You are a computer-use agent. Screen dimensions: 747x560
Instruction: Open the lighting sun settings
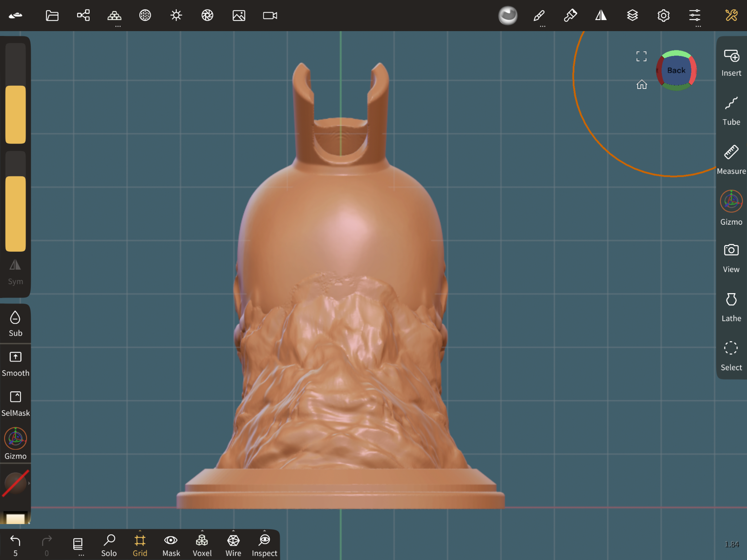[x=176, y=15]
